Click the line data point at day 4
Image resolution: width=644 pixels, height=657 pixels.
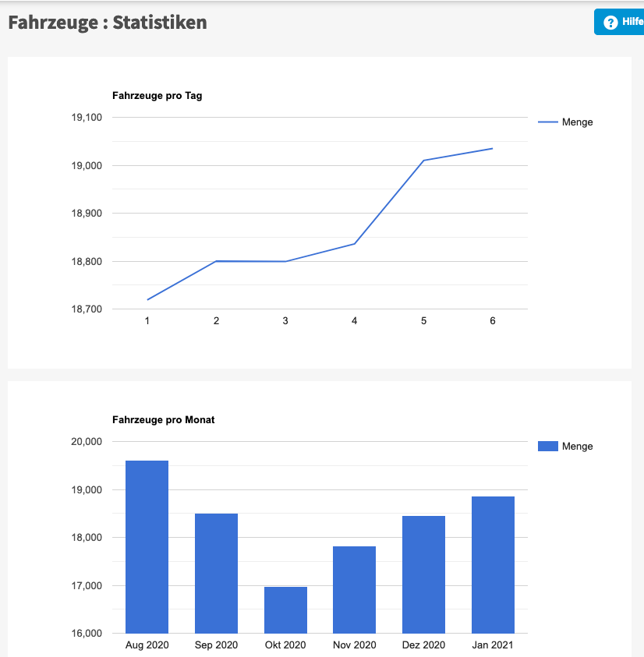(x=355, y=244)
